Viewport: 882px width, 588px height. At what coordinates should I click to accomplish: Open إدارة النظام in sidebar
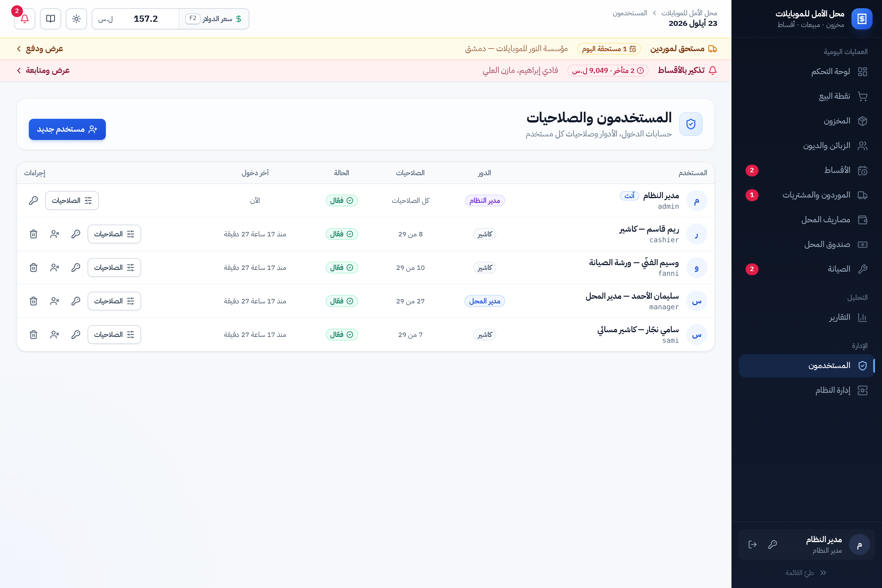click(807, 390)
